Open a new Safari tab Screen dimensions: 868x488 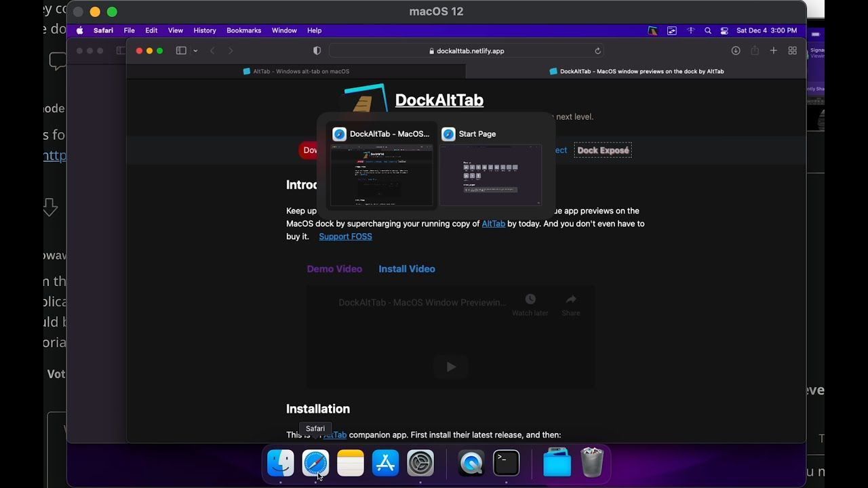[x=773, y=50]
